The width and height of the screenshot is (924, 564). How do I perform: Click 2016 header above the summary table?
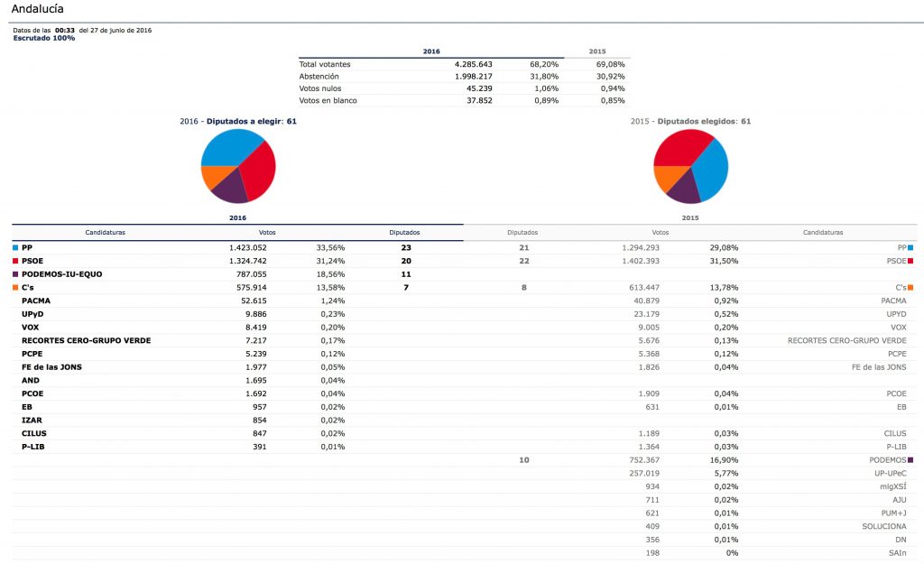point(431,52)
